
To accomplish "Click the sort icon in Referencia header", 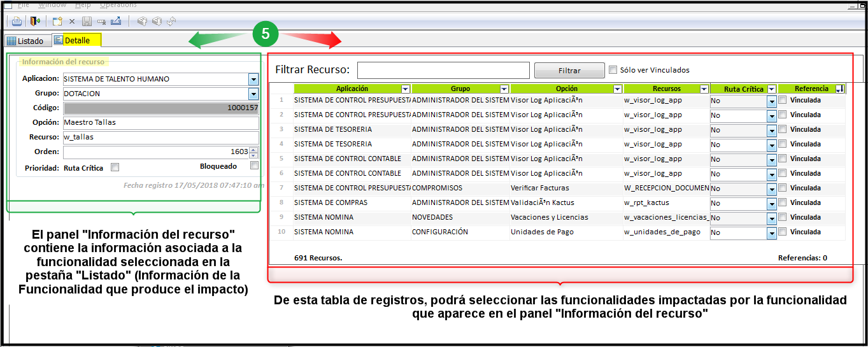I will click(839, 89).
